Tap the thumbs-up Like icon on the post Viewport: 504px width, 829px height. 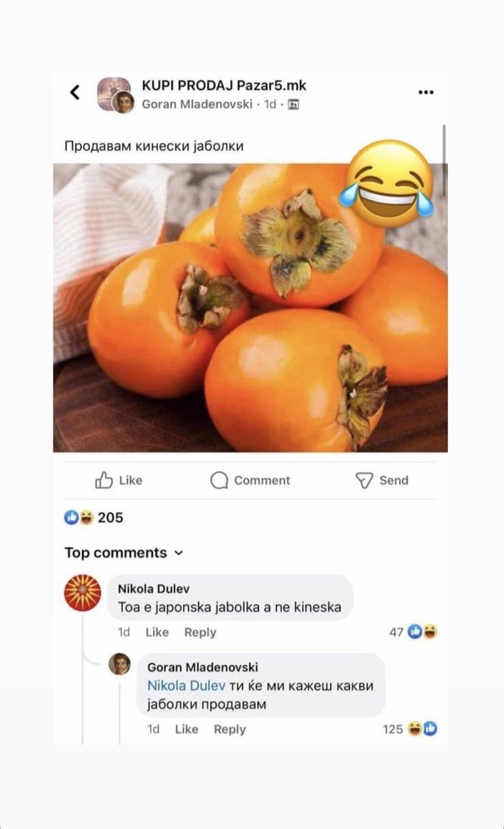pyautogui.click(x=104, y=480)
